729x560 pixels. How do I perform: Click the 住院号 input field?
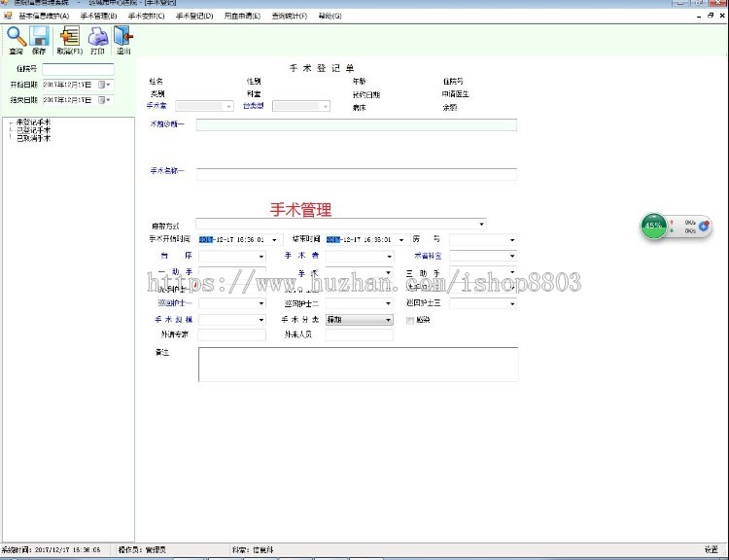coord(78,70)
